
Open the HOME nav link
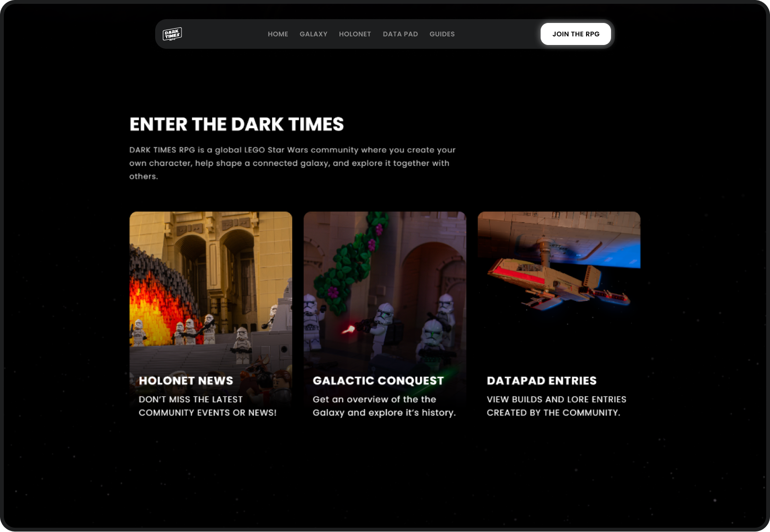278,34
